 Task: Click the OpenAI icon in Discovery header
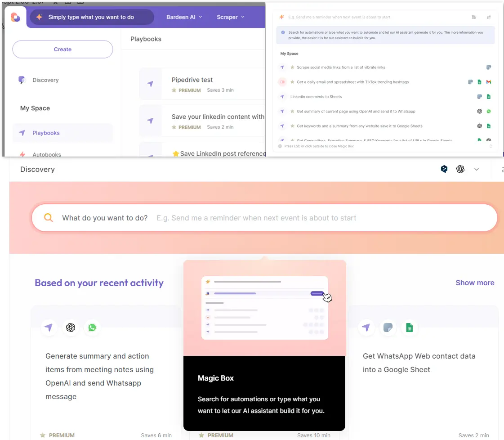click(x=460, y=169)
